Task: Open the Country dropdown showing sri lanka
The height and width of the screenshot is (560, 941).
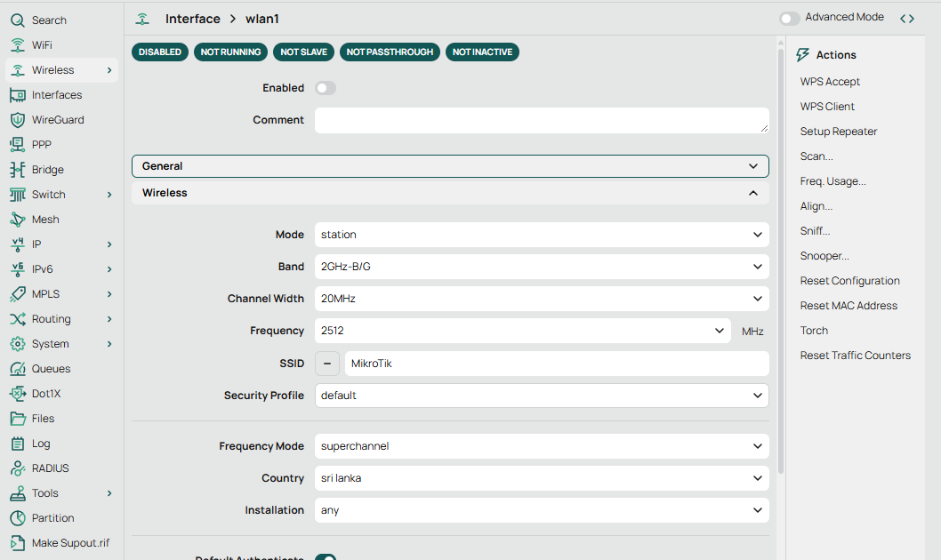Action: coord(541,478)
